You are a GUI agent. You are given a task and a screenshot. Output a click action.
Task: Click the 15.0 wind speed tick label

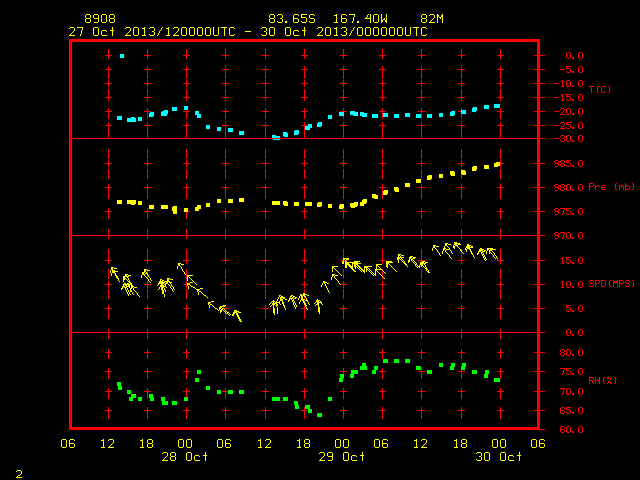click(571, 260)
